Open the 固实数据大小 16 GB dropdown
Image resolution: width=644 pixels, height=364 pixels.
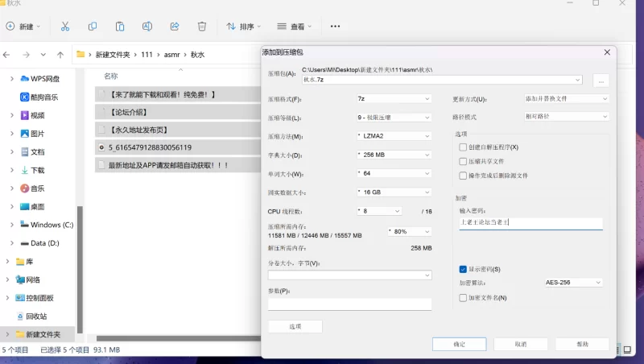click(x=394, y=192)
